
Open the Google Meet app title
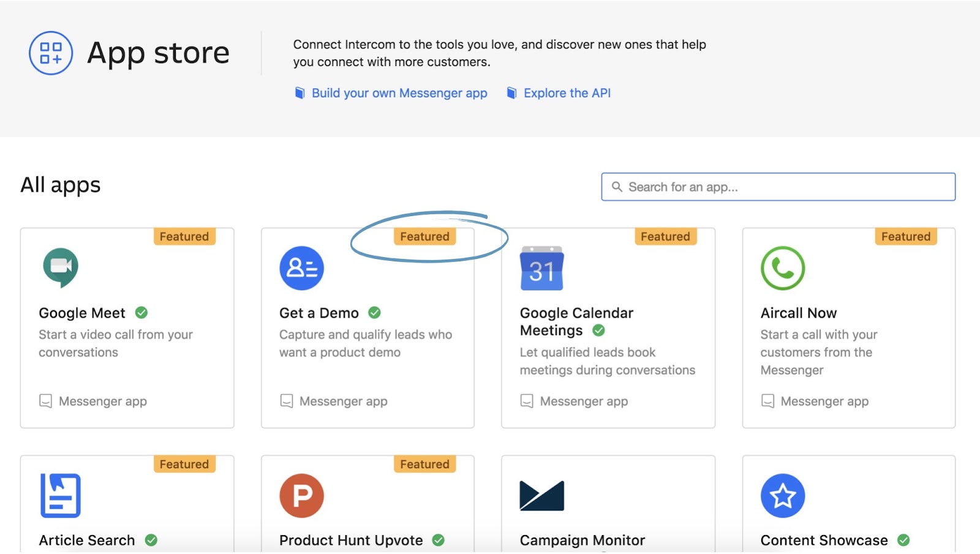(x=82, y=313)
